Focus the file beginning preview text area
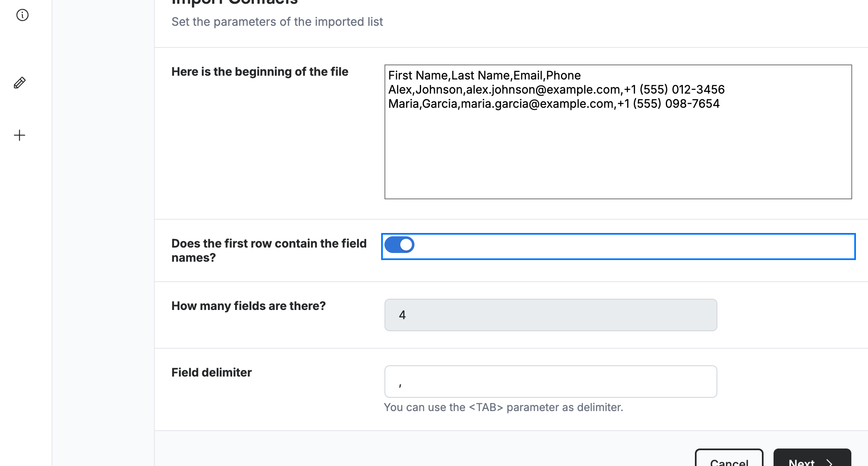 [618, 132]
